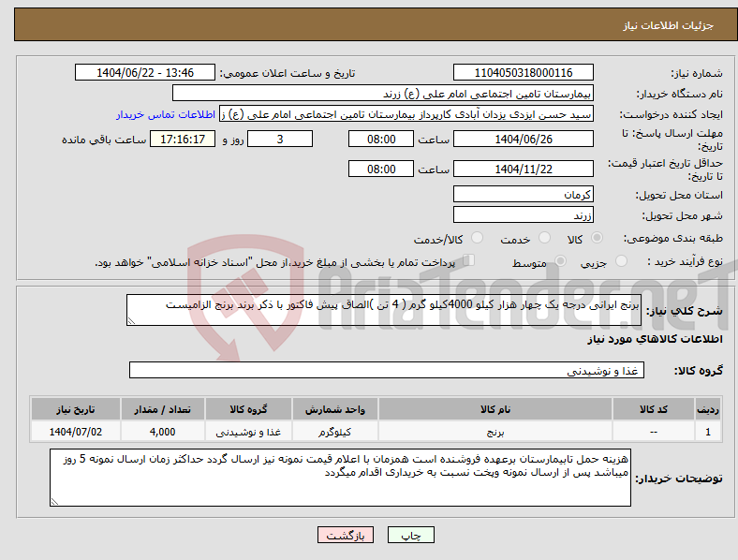This screenshot has height=560, width=738.
Task: Click the row number 1 cell
Action: click(x=708, y=432)
